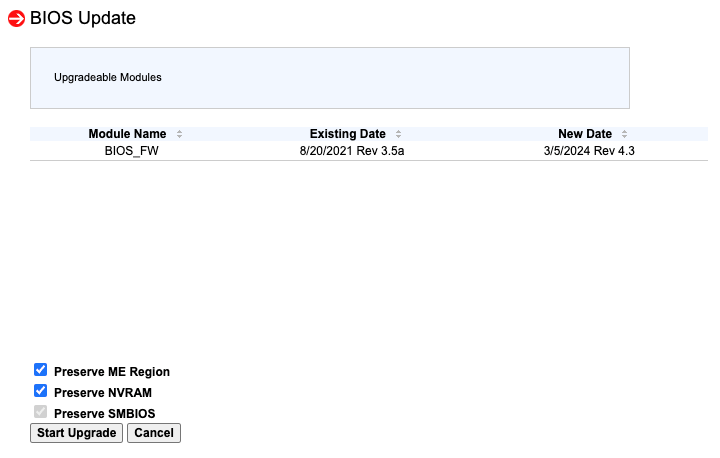
Task: Click the sort arrows next to New Date
Action: [624, 134]
